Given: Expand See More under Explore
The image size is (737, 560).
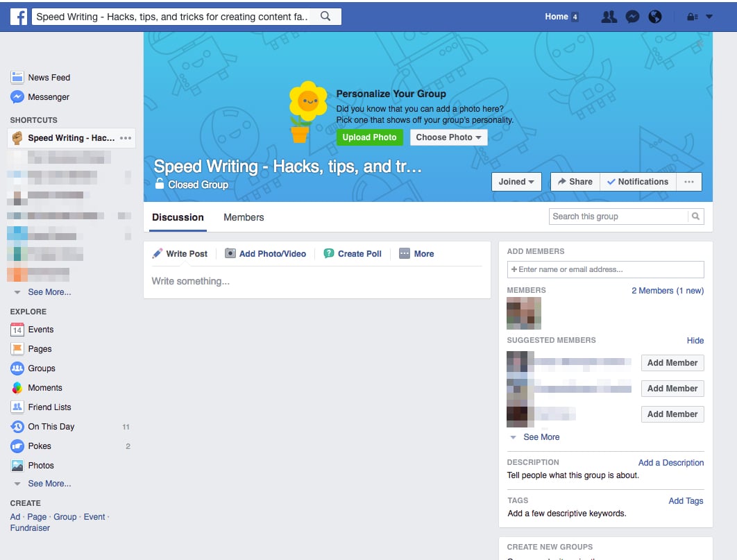Looking at the screenshot, I should click(x=49, y=484).
